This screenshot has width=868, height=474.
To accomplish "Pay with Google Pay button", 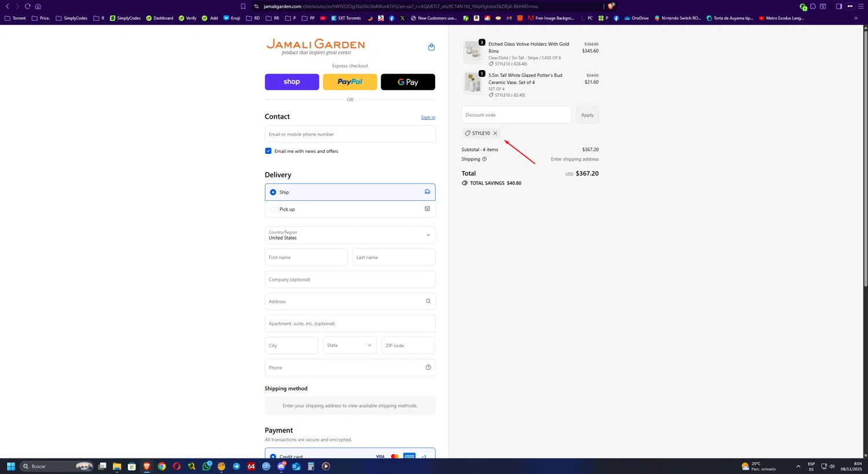I will click(x=408, y=82).
